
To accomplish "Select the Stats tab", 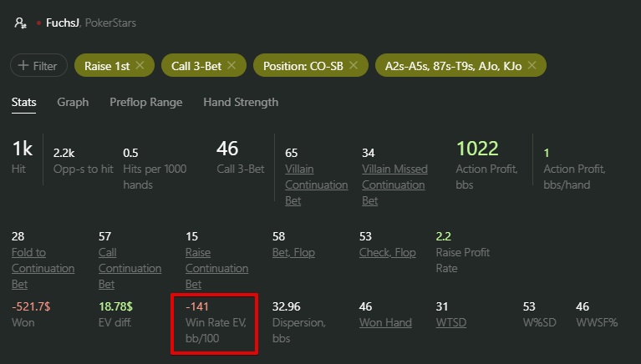I will click(23, 102).
